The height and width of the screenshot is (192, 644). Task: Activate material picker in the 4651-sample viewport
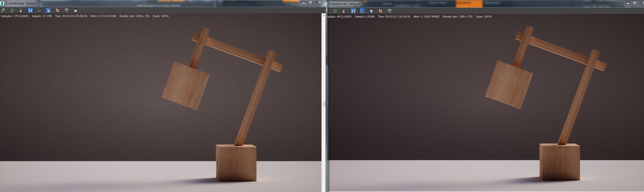click(380, 11)
